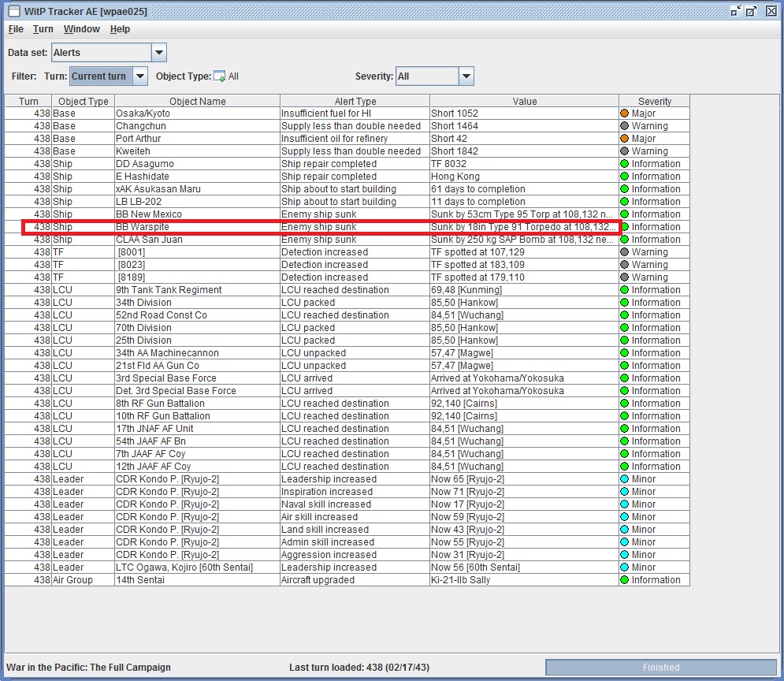The width and height of the screenshot is (784, 681).
Task: Sort by the Alert Type column header
Action: coord(355,101)
